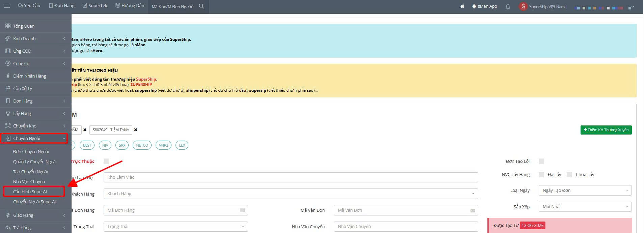Click the Lấy Hàng bulb icon
Image resolution: width=644 pixels, height=233 pixels.
click(x=8, y=113)
